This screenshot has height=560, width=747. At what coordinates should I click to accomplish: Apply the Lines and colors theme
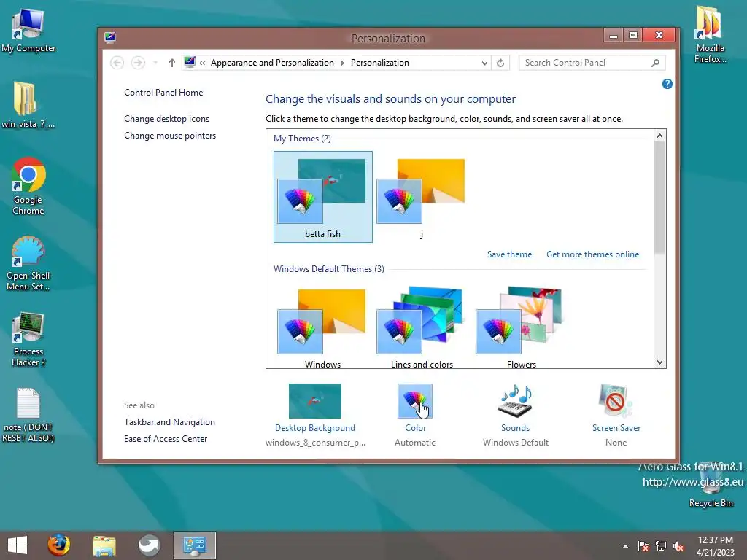pyautogui.click(x=422, y=327)
